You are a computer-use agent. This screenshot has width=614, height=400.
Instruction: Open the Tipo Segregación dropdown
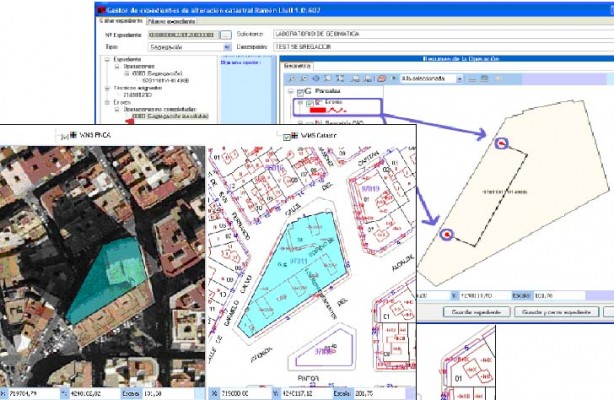coord(227,47)
